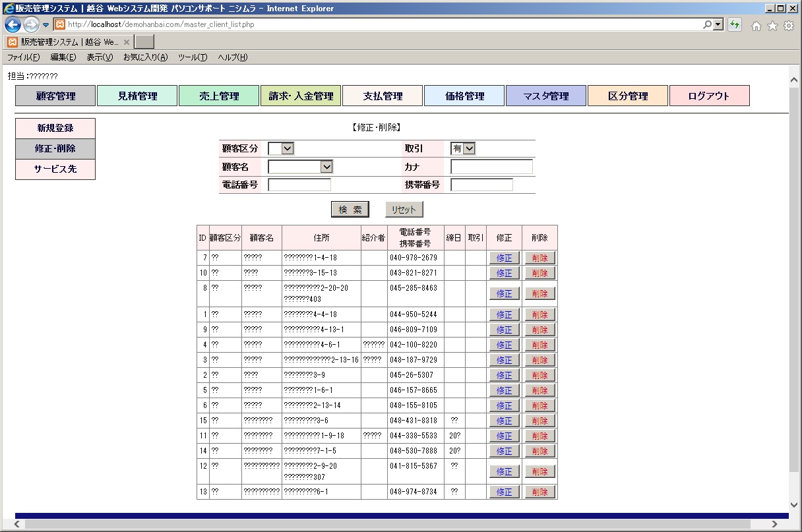802x532 pixels.
Task: Click the 検索 search button
Action: [x=350, y=210]
